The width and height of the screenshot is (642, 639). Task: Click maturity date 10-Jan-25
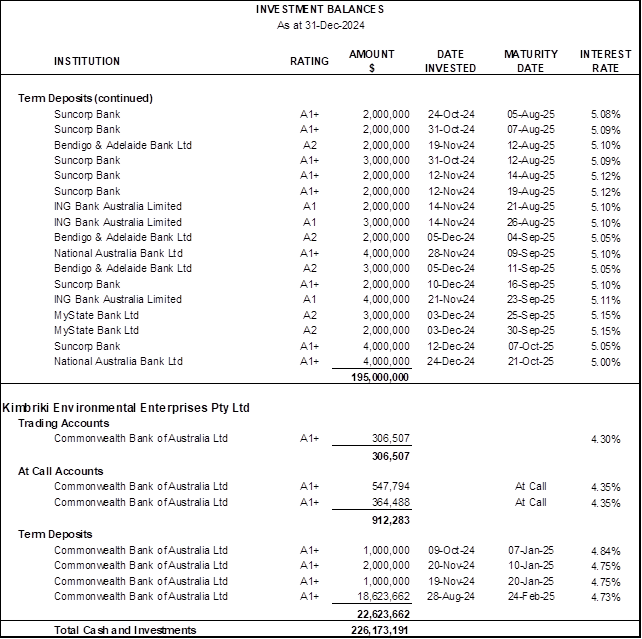531,565
